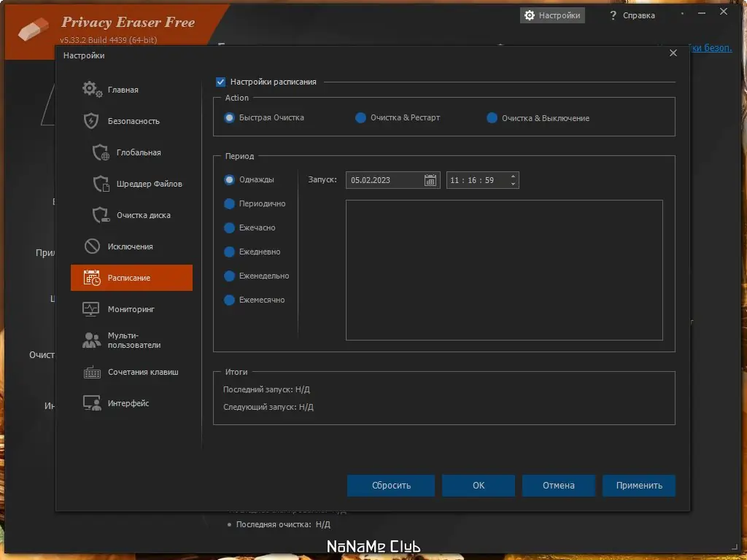The height and width of the screenshot is (560, 747).
Task: Open the Исключения section
Action: [x=131, y=246]
